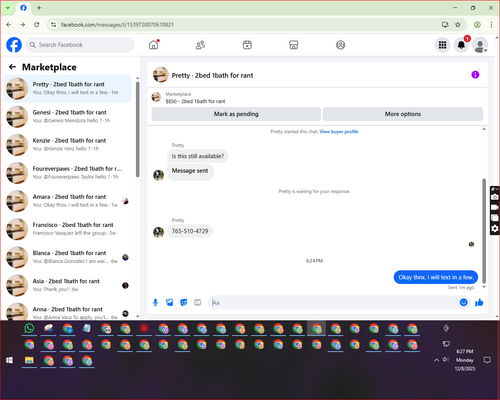Screen dimensions: 500x400
Task: Bookmark this page star icon
Action: point(458,25)
